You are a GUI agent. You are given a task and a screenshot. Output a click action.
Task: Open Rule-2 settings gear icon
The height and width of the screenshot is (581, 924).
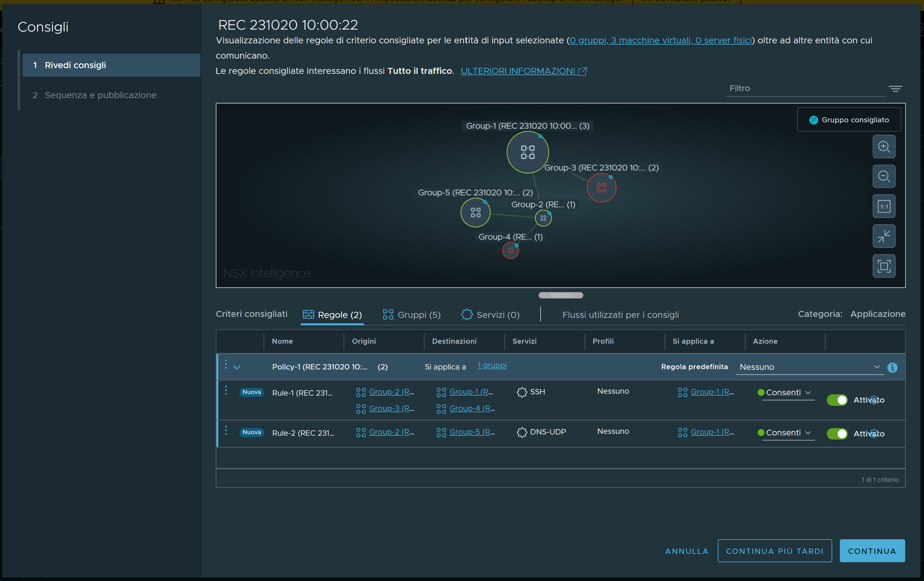point(874,434)
